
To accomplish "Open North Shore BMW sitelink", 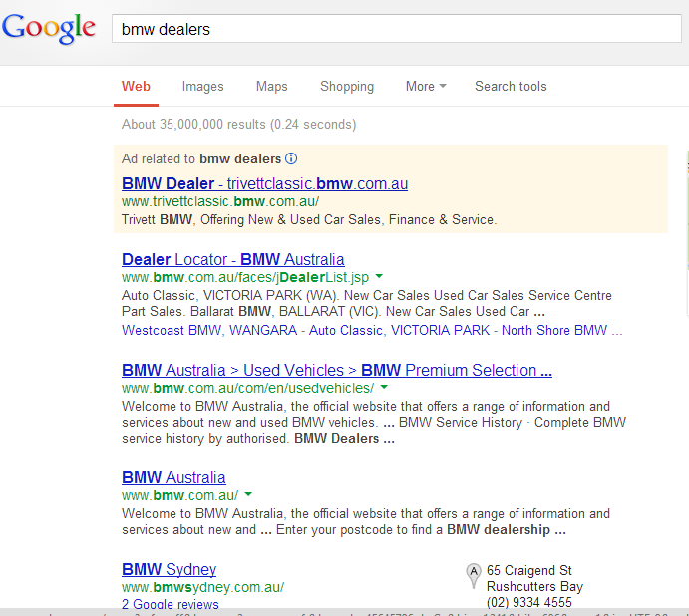I will click(554, 330).
